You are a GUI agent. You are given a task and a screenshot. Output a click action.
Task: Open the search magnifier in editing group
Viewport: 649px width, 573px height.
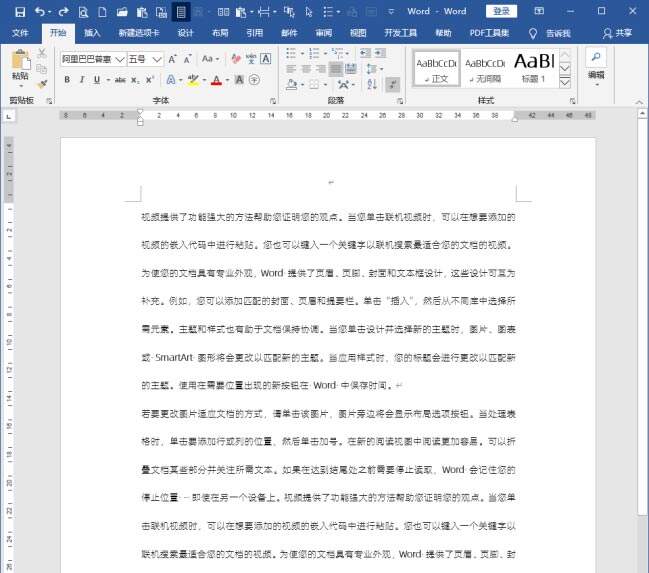click(x=596, y=57)
